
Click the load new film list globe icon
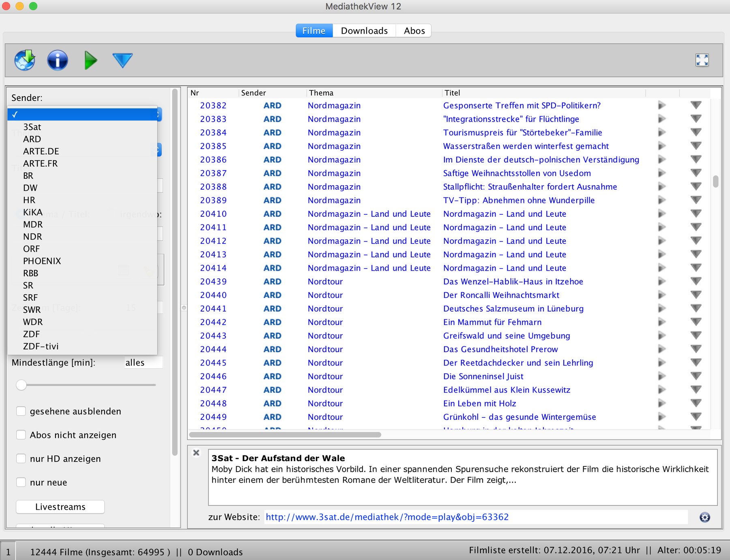pyautogui.click(x=25, y=60)
